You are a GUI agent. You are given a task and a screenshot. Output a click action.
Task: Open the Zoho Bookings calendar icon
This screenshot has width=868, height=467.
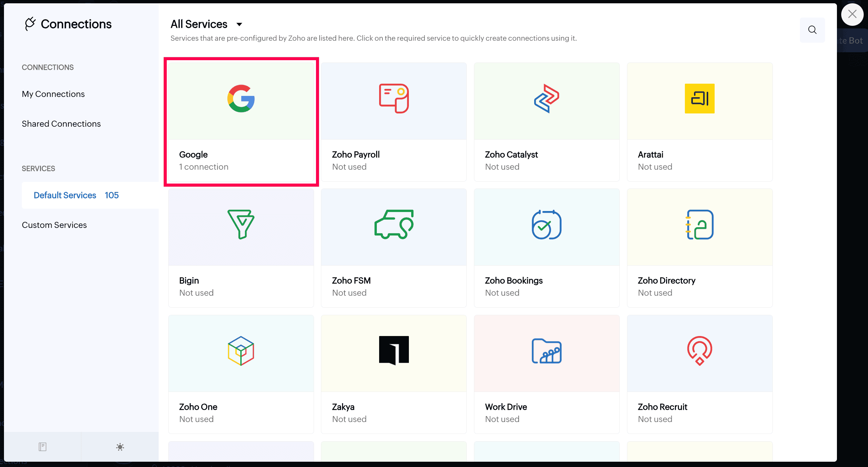pos(546,225)
